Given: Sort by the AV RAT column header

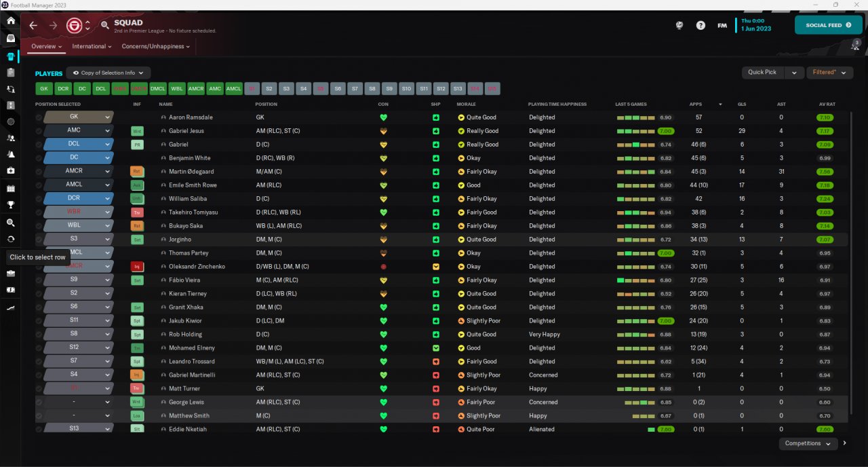Looking at the screenshot, I should pyautogui.click(x=827, y=105).
